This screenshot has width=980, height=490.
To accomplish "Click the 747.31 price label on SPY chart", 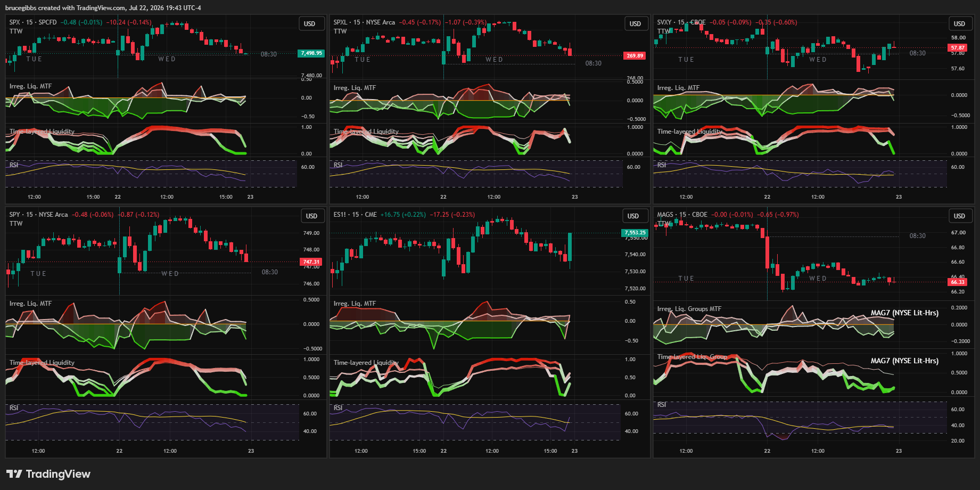I will click(311, 262).
